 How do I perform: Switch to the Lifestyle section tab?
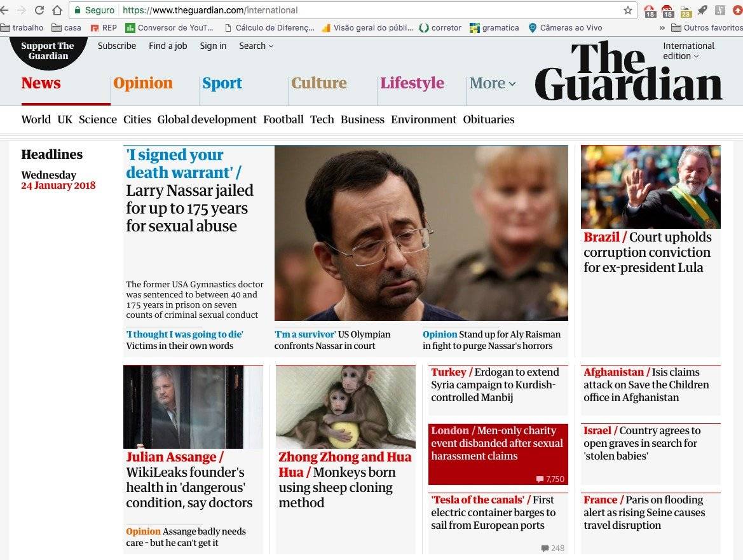coord(412,83)
